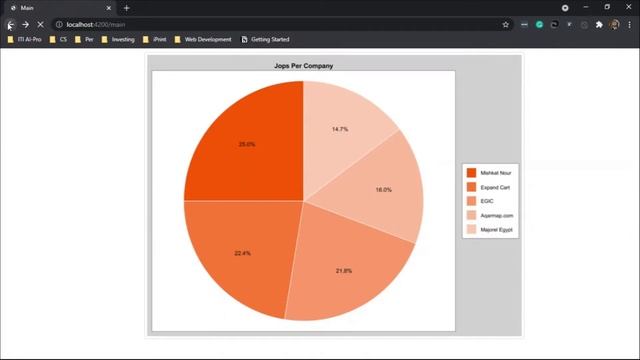640x360 pixels.
Task: Click the small flag-like extension icon
Action: 569,24
